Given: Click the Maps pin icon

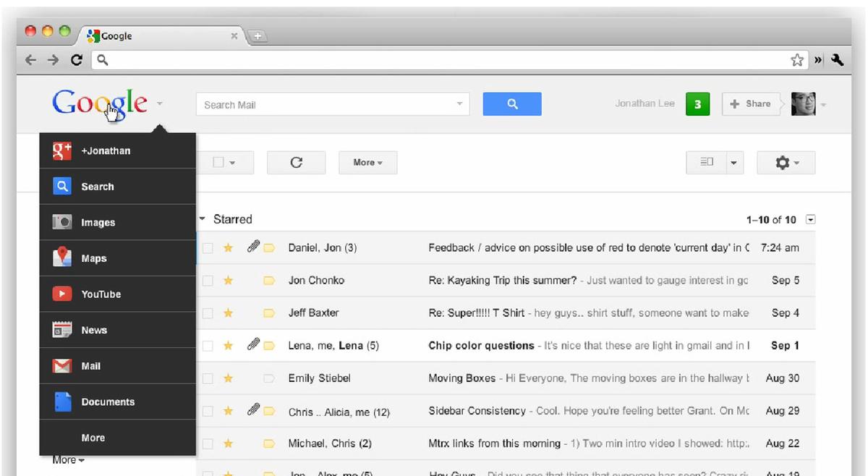Looking at the screenshot, I should point(62,258).
